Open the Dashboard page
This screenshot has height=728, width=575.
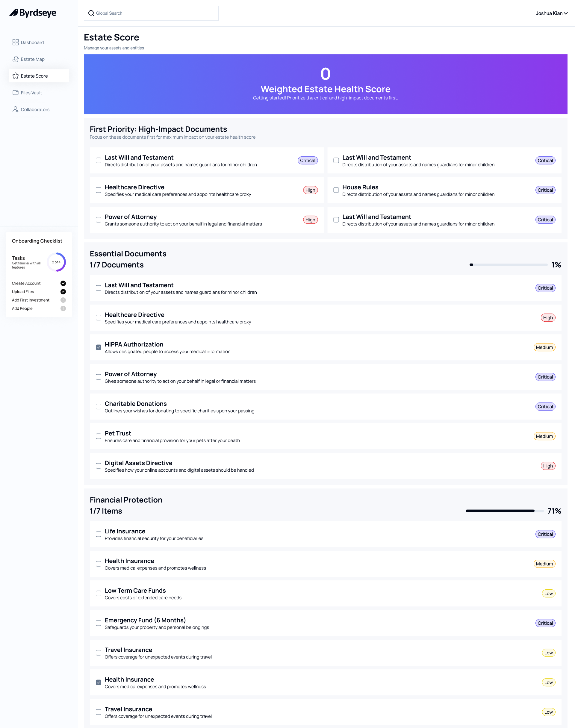pyautogui.click(x=39, y=43)
